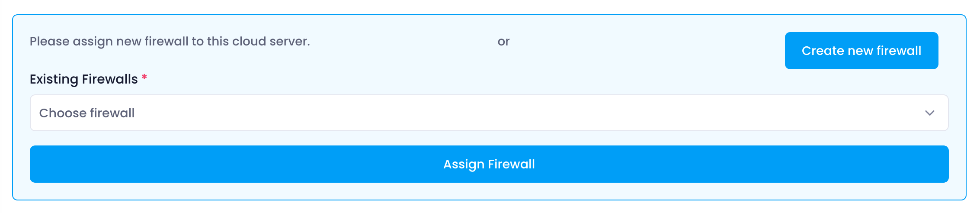980x213 pixels.
Task: Select the Existing Firewalls label
Action: (83, 79)
